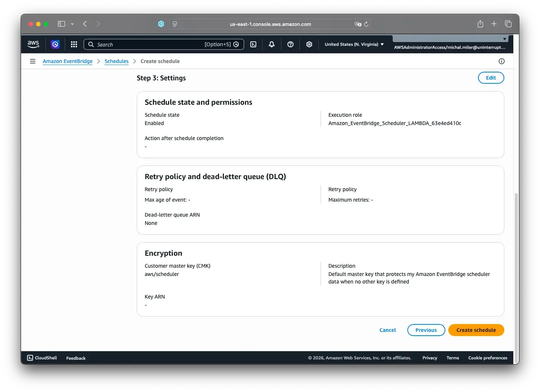Open the notifications bell
The image size is (540, 392).
(272, 44)
